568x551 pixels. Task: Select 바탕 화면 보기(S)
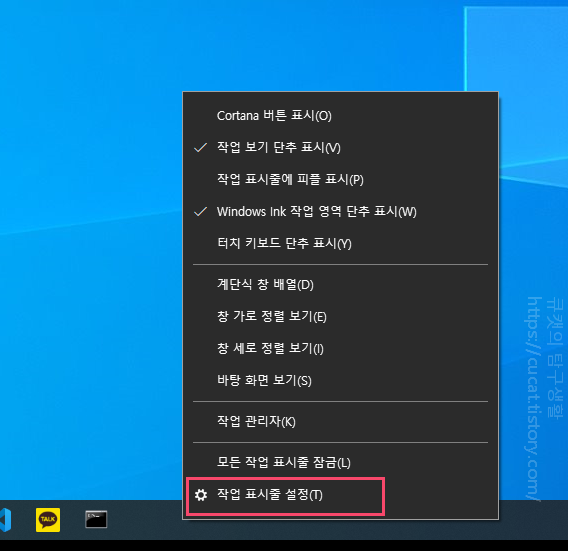click(341, 380)
